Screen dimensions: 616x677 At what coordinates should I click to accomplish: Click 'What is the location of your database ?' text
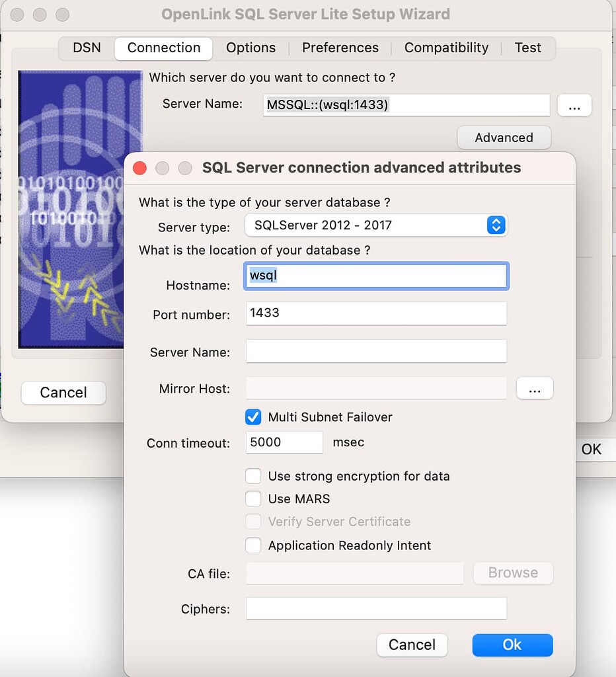(254, 251)
